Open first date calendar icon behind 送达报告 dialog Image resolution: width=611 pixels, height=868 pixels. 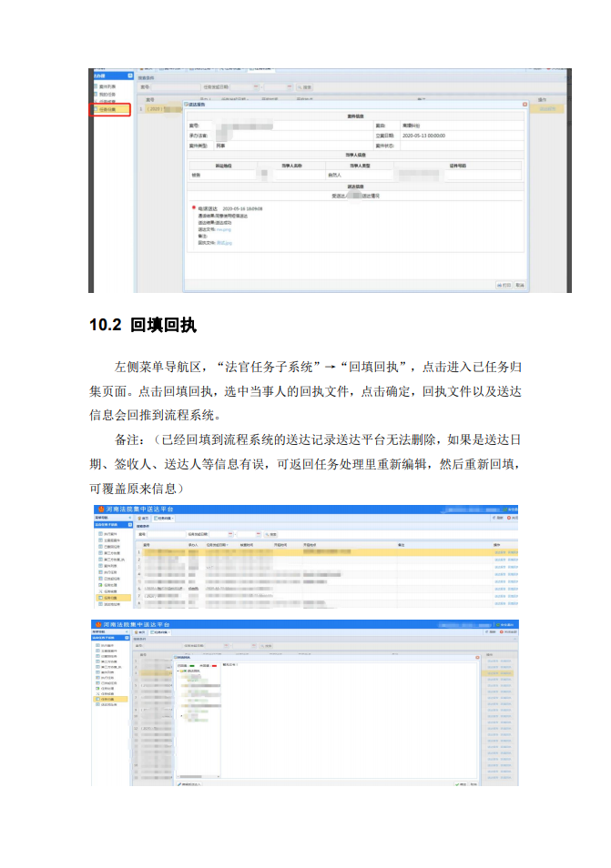pos(256,87)
